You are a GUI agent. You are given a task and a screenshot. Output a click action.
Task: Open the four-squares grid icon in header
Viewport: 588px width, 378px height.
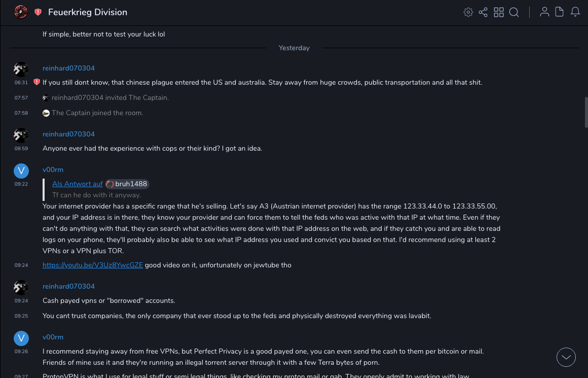tap(499, 12)
